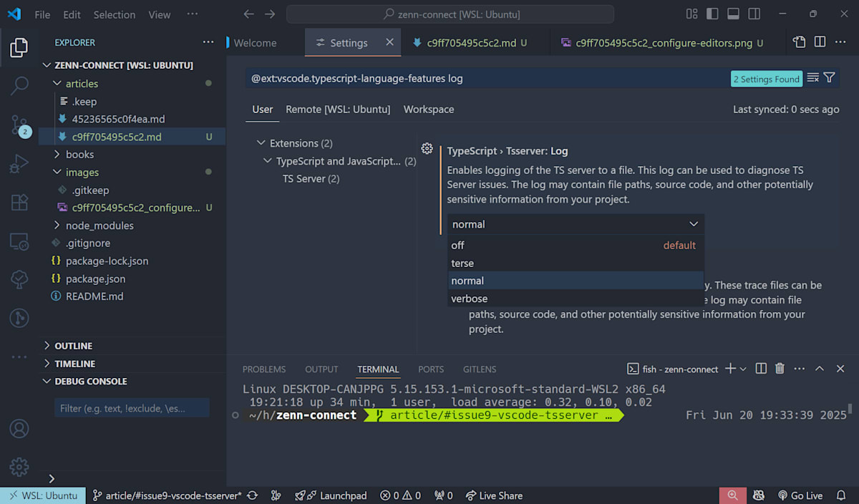Image resolution: width=859 pixels, height=504 pixels.
Task: Open Explorer views and more actions menu
Action: [208, 42]
